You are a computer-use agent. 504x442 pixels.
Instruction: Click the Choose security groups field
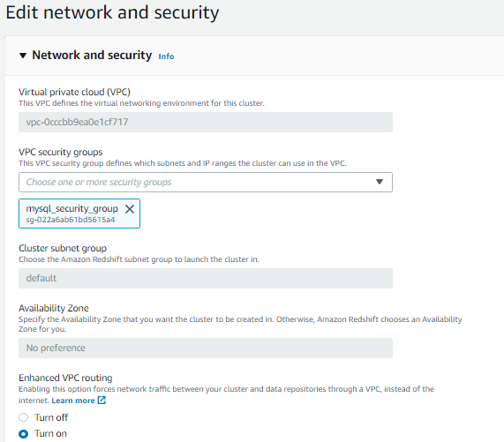[x=206, y=182]
